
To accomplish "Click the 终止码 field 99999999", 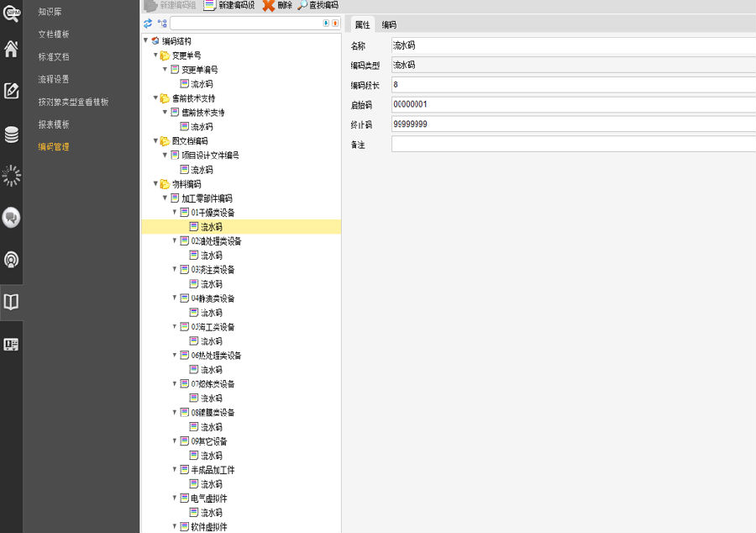I will 574,124.
